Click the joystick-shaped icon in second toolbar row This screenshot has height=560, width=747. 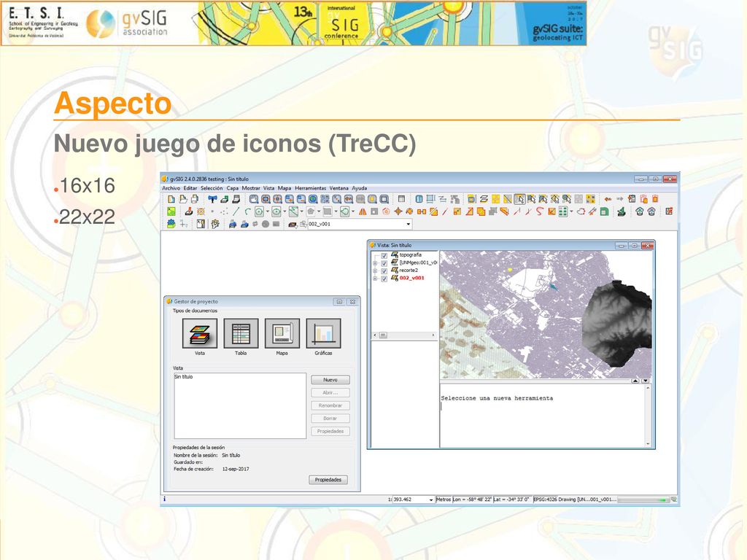tap(189, 211)
